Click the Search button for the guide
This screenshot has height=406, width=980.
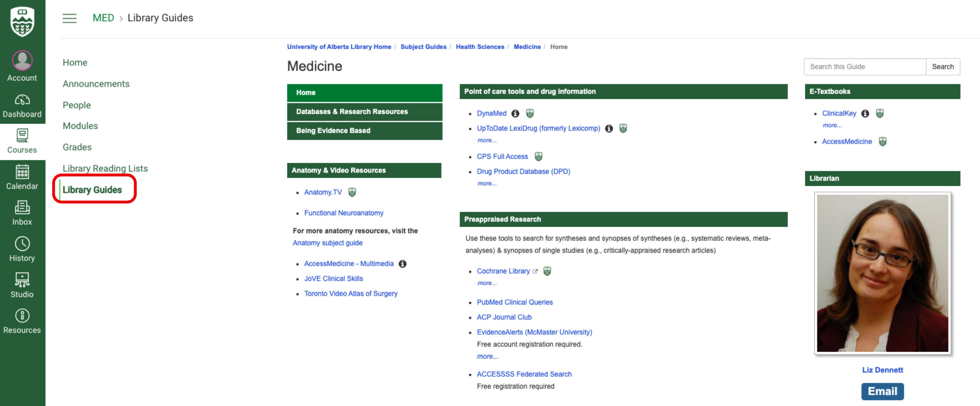click(x=942, y=67)
